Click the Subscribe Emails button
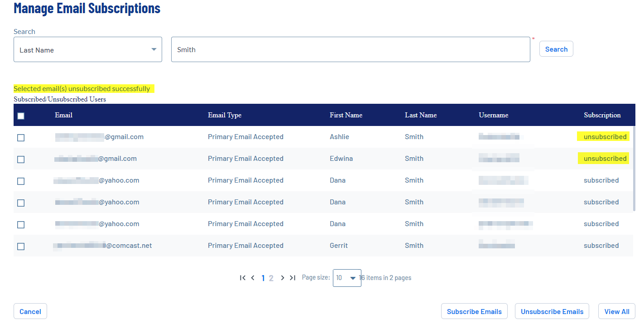 pyautogui.click(x=474, y=311)
